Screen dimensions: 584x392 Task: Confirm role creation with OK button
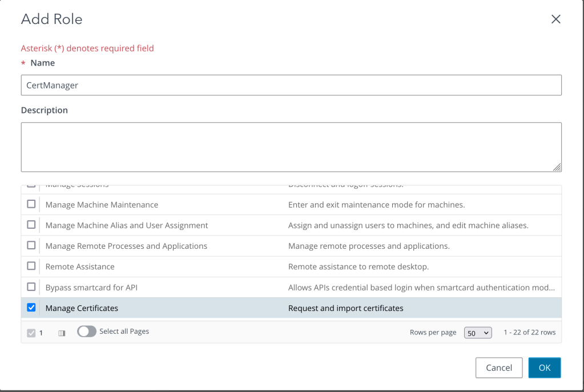(x=544, y=367)
